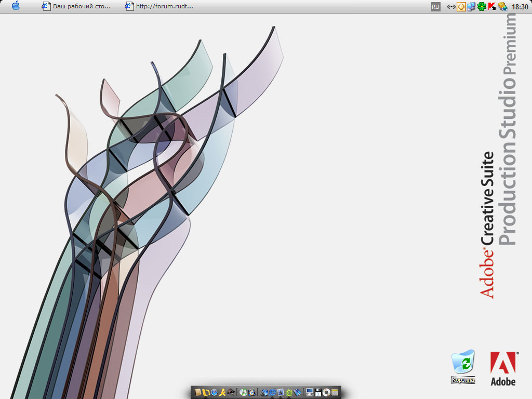Open the CD disc icon in dock
This screenshot has height=399, width=532.
point(326,393)
